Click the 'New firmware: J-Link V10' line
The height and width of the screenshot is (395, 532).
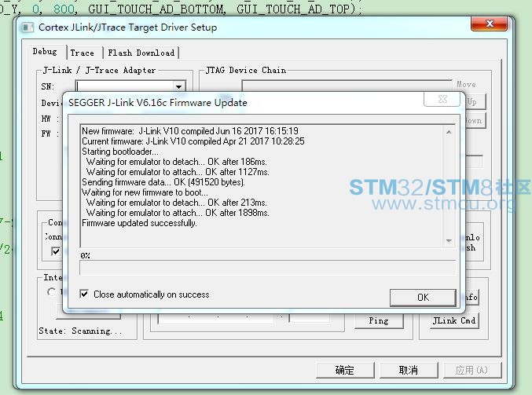(x=190, y=131)
